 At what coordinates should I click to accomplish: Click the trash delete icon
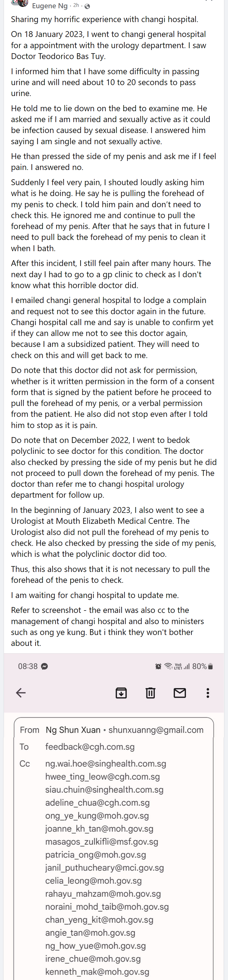(151, 693)
